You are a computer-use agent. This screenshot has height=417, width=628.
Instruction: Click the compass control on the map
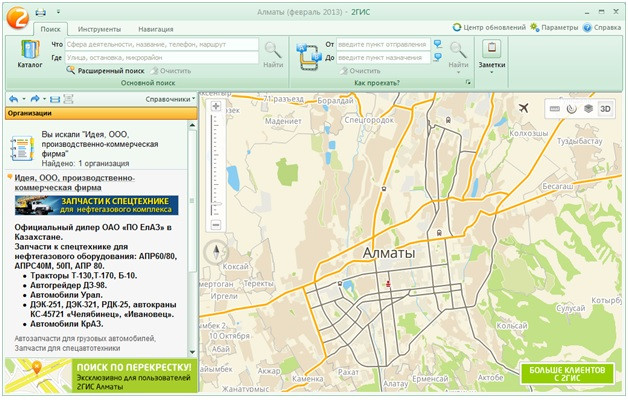pyautogui.click(x=216, y=251)
